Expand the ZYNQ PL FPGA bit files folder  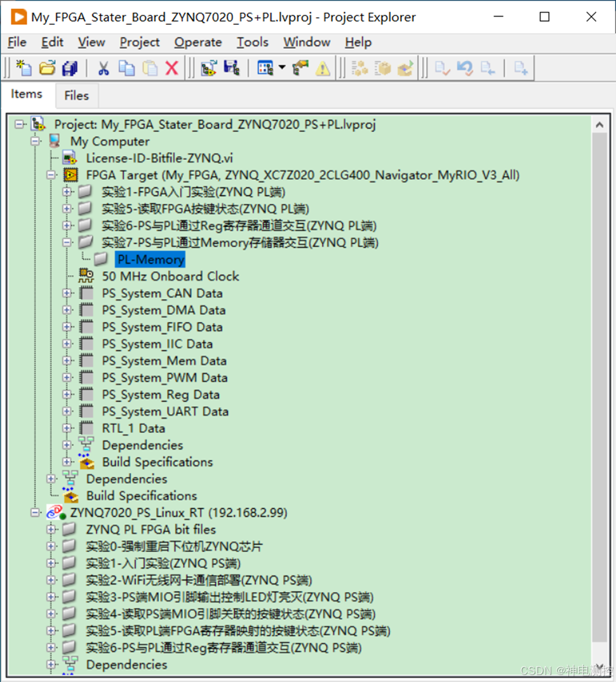click(51, 530)
